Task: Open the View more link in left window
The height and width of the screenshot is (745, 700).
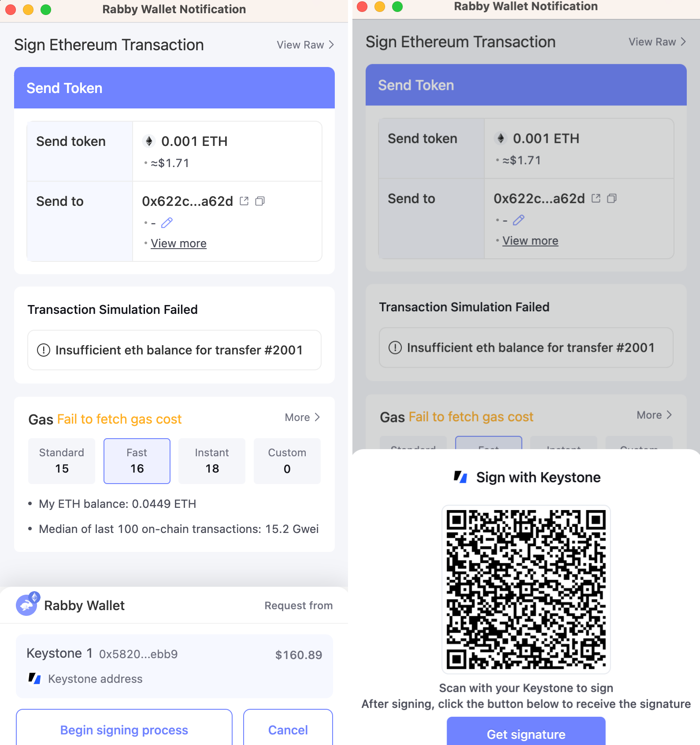Action: [x=178, y=243]
